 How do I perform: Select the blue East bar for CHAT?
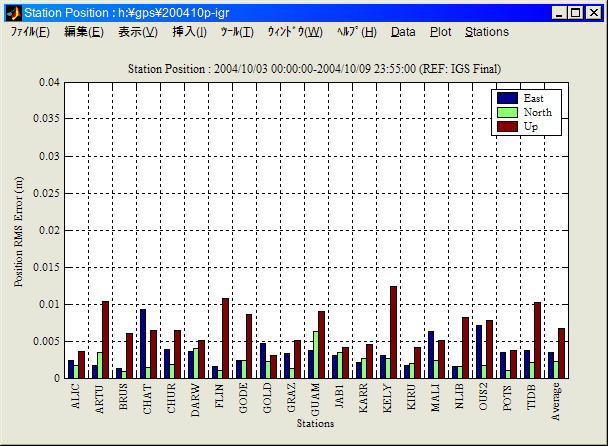click(143, 344)
